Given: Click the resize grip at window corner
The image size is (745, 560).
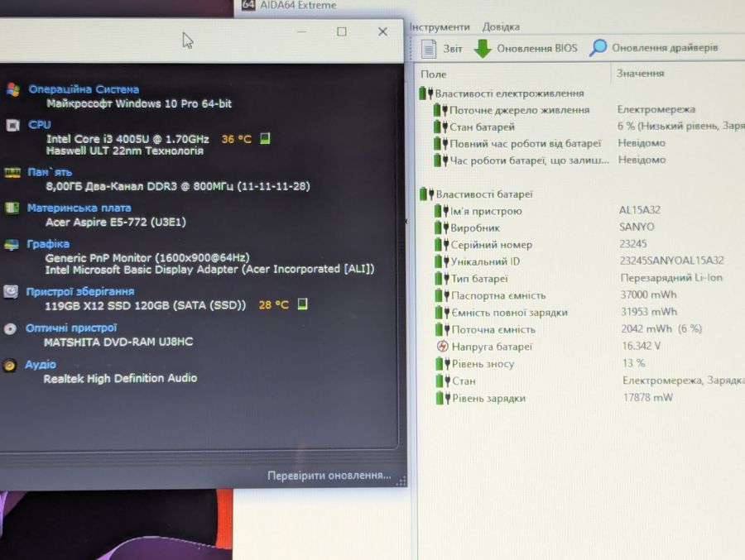Looking at the screenshot, I should tap(401, 481).
